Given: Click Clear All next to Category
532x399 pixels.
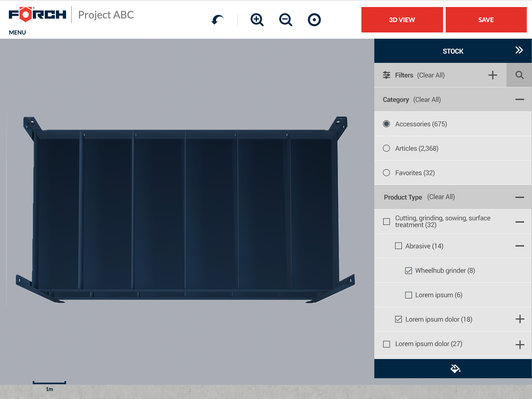Looking at the screenshot, I should [427, 100].
